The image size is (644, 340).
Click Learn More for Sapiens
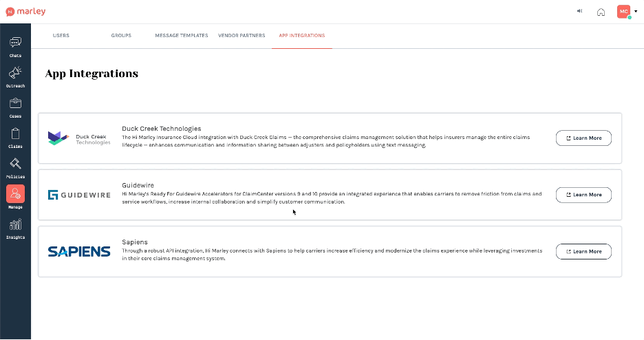click(x=583, y=251)
